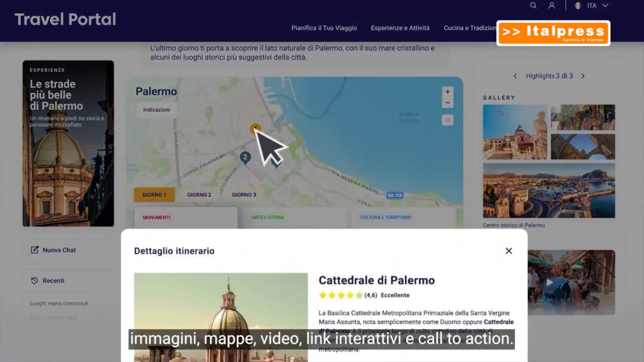Viewport: 644px width, 362px height.
Task: Open the Centro storico di Palermo photo
Action: click(x=548, y=190)
